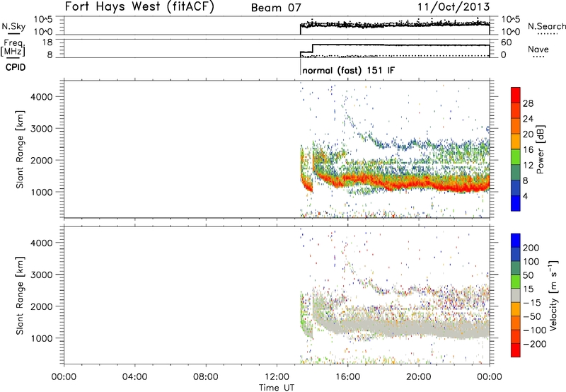Click the 4000 tick of the velocity panel
Viewport: 566px width, 392px height.
point(42,243)
